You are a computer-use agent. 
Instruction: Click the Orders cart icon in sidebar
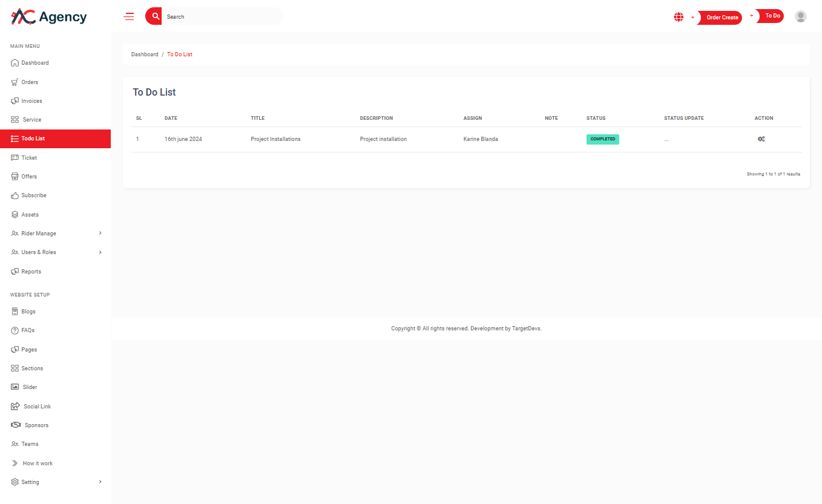[15, 82]
